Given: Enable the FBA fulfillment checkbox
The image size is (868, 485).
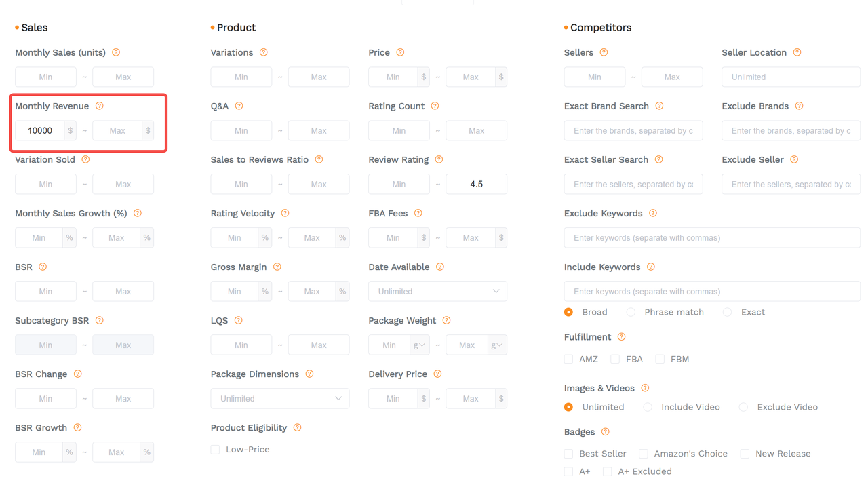Looking at the screenshot, I should tap(615, 358).
